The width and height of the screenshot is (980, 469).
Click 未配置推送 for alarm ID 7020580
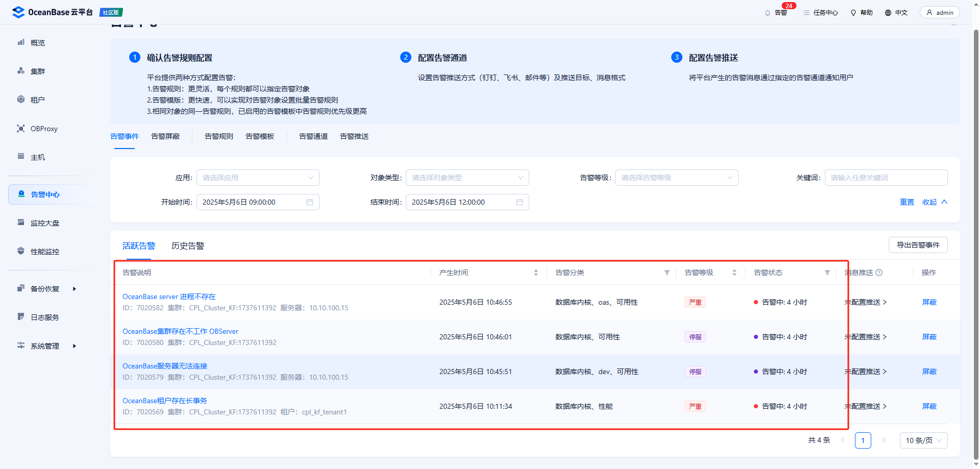tap(866, 337)
